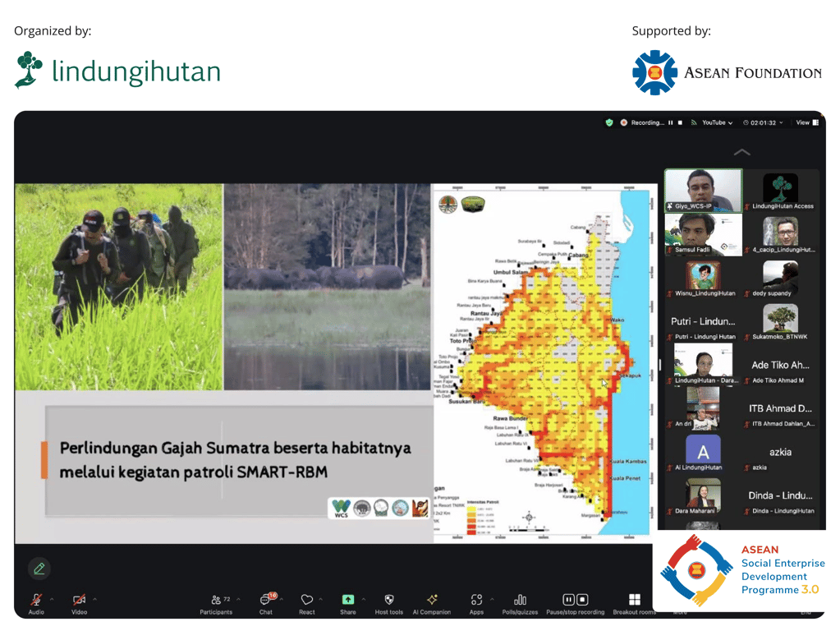This screenshot has height=631, width=840.
Task: Select the Ade Tiko Ahmad M tile
Action: 781,365
